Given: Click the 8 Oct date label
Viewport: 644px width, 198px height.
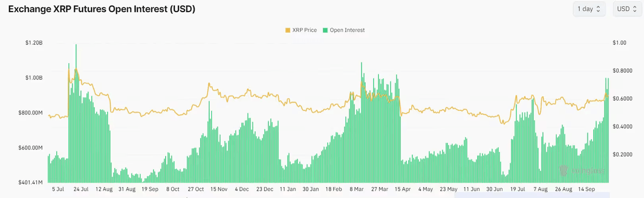Looking at the screenshot, I should (172, 189).
